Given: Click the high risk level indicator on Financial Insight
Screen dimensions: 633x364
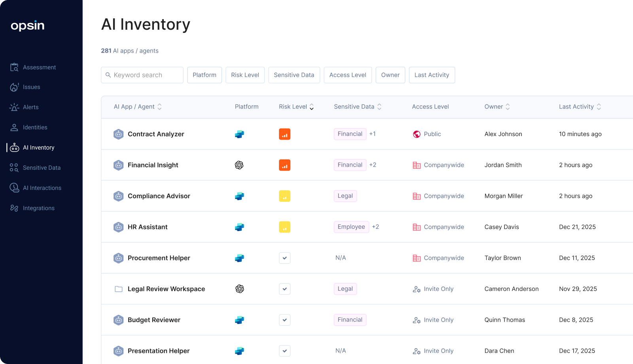Looking at the screenshot, I should coord(284,165).
